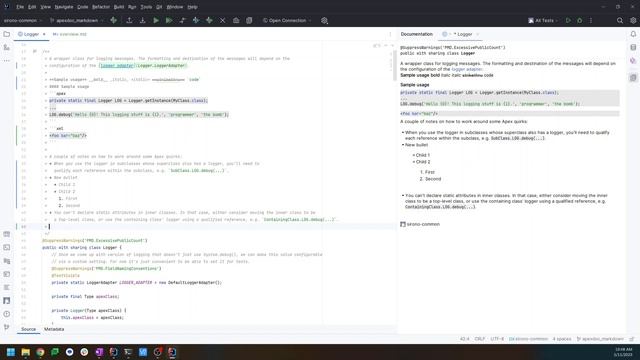Screen dimensions: 640x360
Task: Open the srono-common project dropdown
Action: point(23,20)
